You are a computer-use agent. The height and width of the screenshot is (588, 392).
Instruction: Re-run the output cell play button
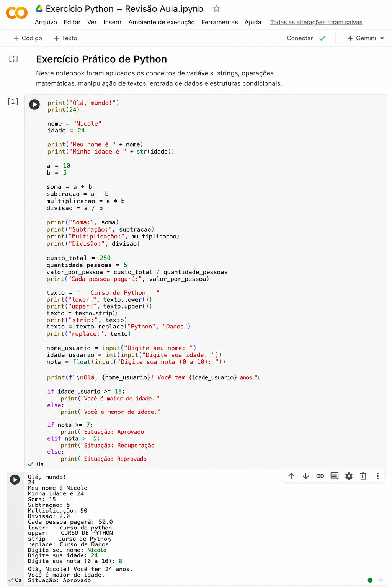[15, 479]
